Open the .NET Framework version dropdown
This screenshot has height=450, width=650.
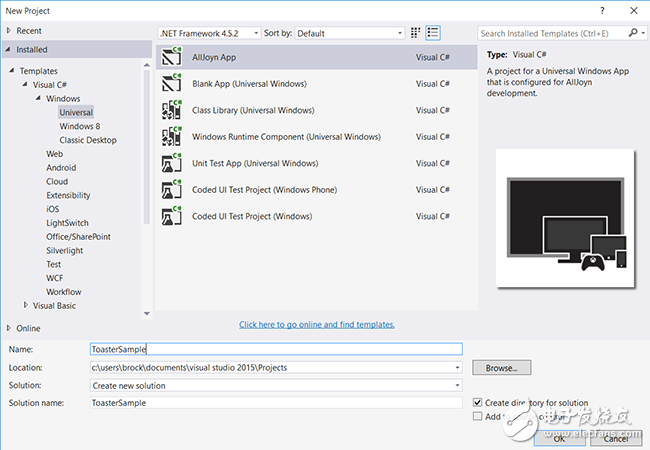point(210,33)
